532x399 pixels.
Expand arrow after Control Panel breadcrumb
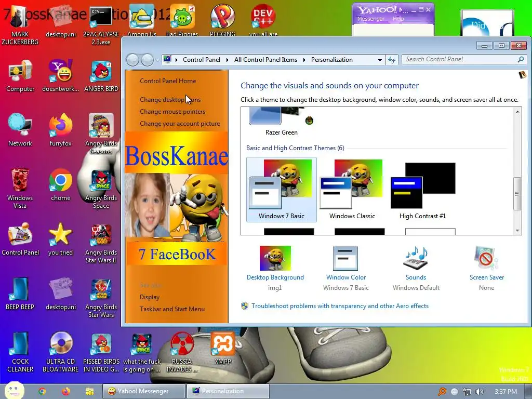[x=227, y=60]
